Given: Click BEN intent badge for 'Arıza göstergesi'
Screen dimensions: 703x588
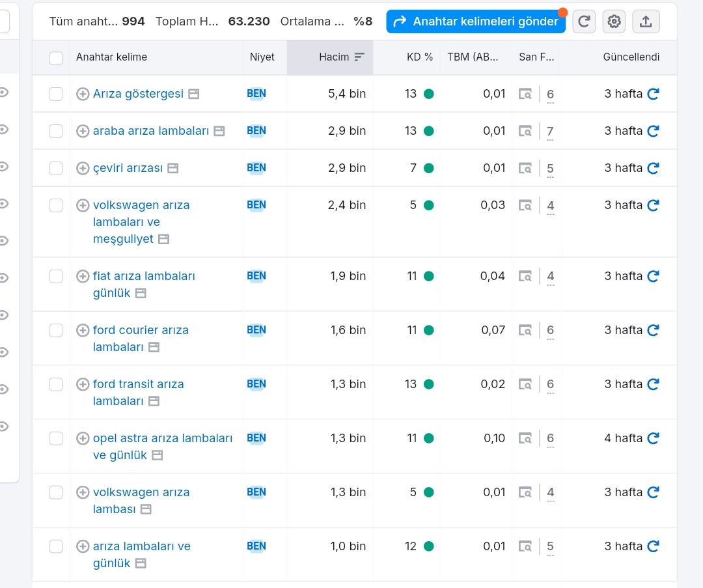Looking at the screenshot, I should click(256, 94).
